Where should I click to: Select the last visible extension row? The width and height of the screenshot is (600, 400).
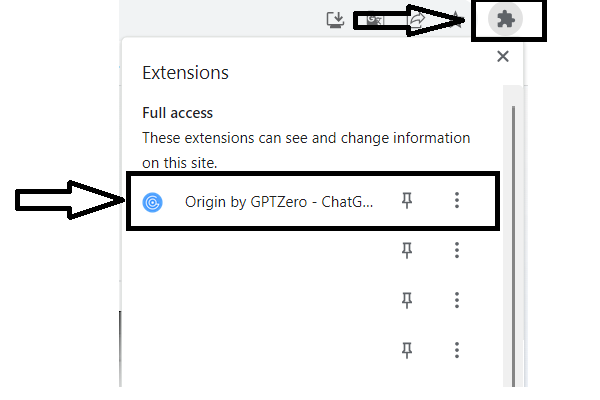[260, 349]
